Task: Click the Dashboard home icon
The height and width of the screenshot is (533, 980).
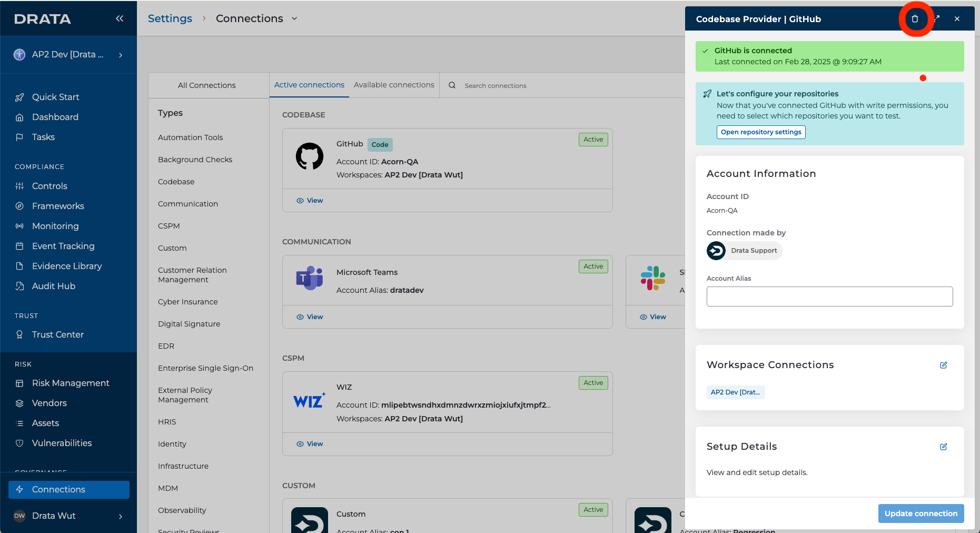Action: point(19,117)
